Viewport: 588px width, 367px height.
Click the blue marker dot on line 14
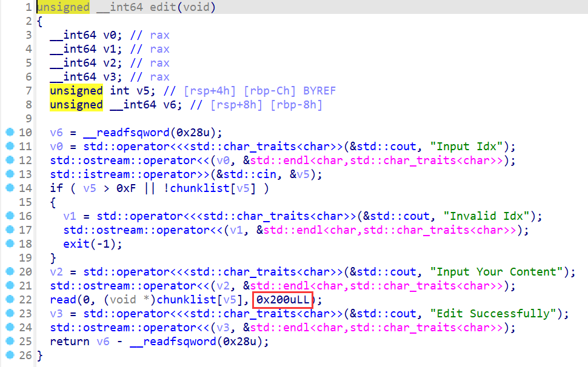[9, 188]
